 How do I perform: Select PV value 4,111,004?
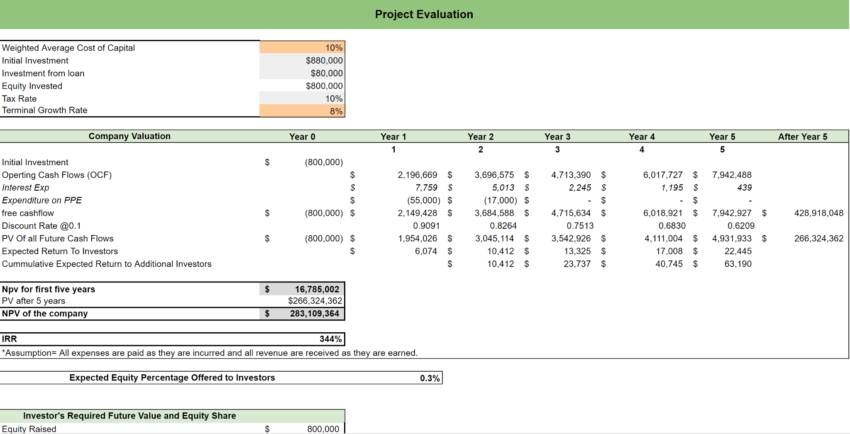click(x=663, y=238)
